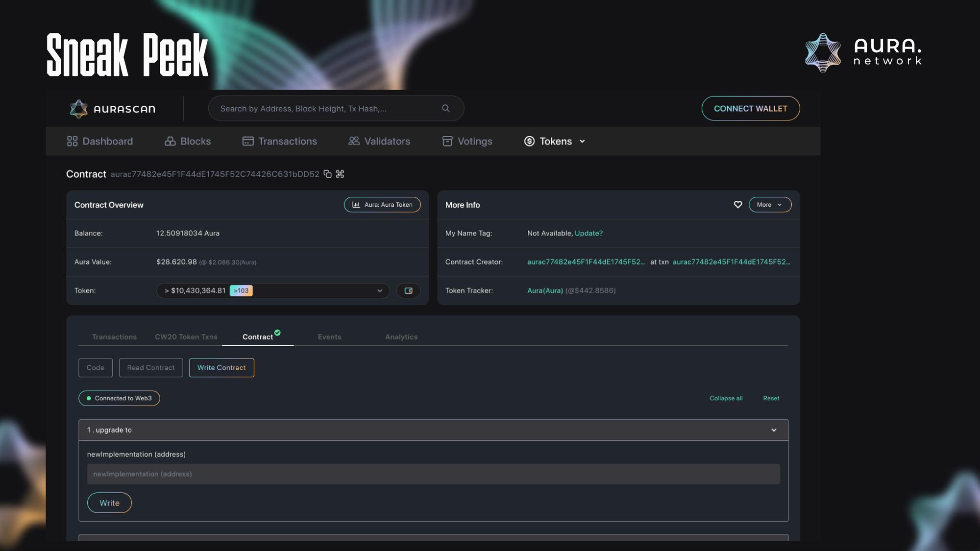Click the Connect Wallet button

pyautogui.click(x=750, y=108)
